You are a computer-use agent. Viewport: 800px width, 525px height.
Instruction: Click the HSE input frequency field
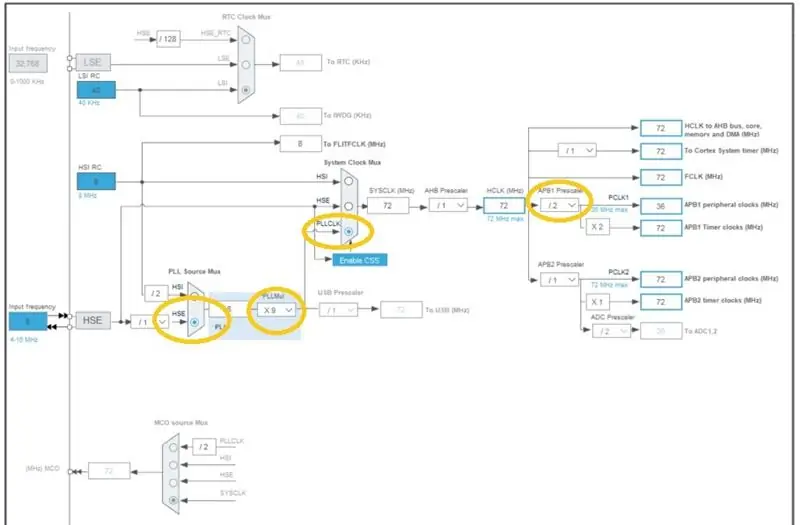(28, 321)
